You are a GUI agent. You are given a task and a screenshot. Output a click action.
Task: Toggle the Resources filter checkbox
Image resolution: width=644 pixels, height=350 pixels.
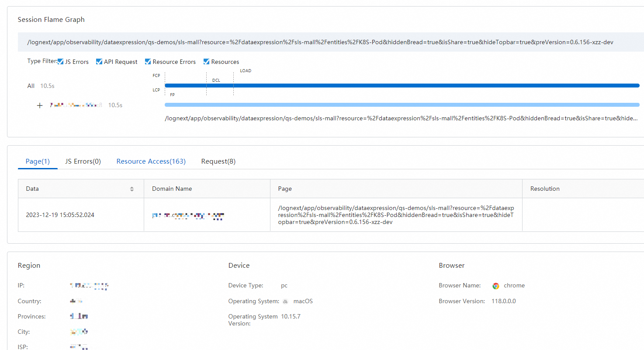[207, 62]
